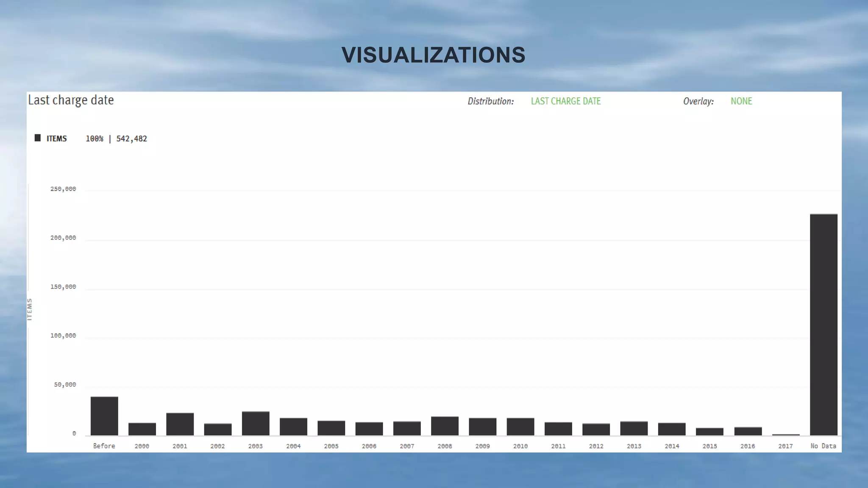
Task: Click the '250,000' y-axis label
Action: (63, 189)
